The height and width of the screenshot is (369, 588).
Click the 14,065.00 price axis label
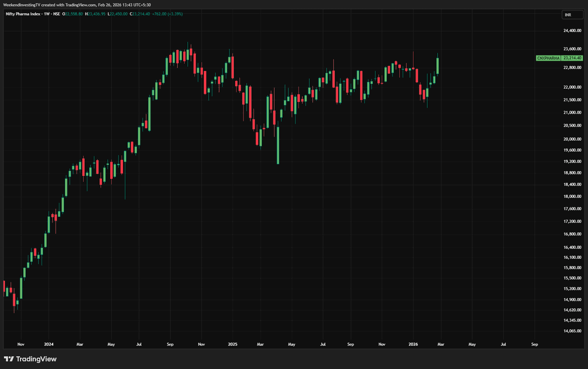pos(572,331)
